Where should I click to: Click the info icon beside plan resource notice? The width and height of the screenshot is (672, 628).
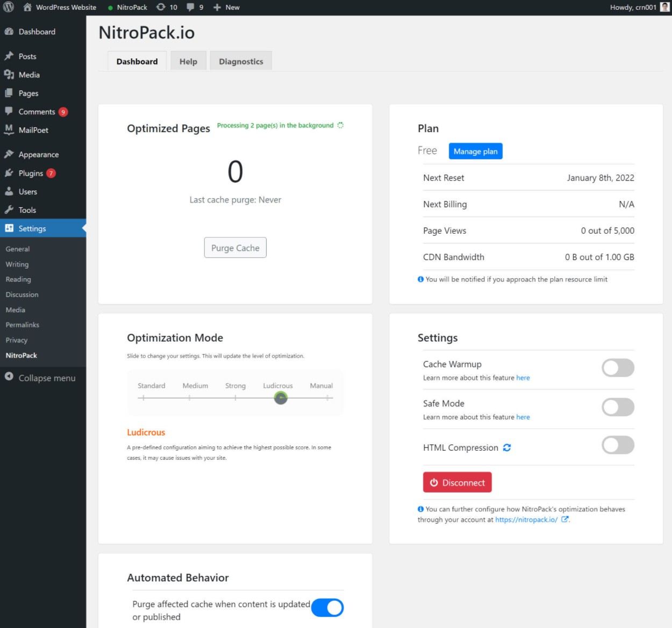[420, 279]
